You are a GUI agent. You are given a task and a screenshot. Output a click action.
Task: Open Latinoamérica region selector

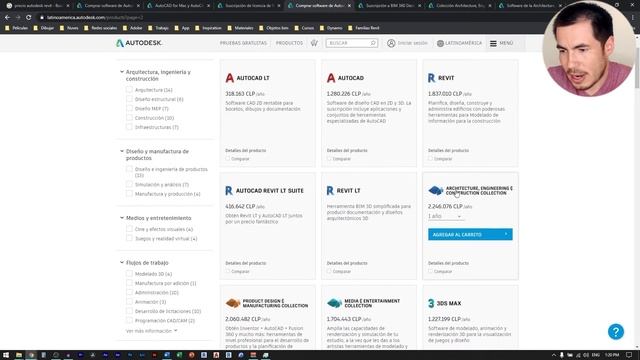coord(459,43)
